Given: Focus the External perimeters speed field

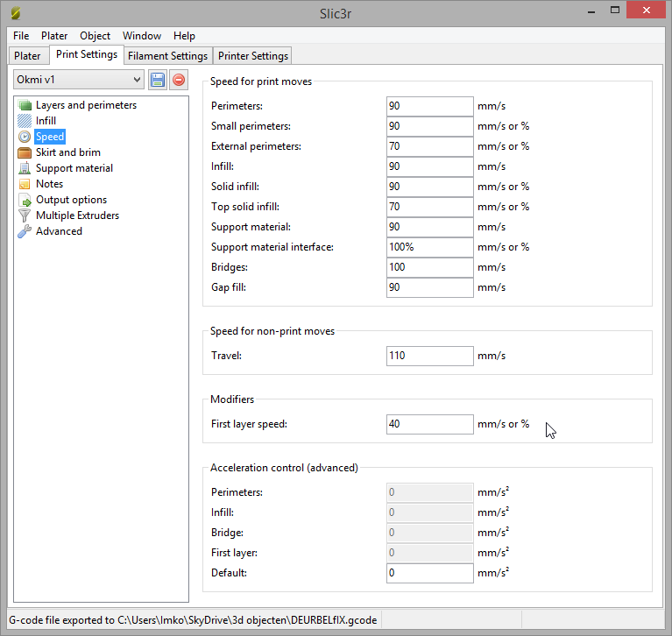Looking at the screenshot, I should [429, 146].
